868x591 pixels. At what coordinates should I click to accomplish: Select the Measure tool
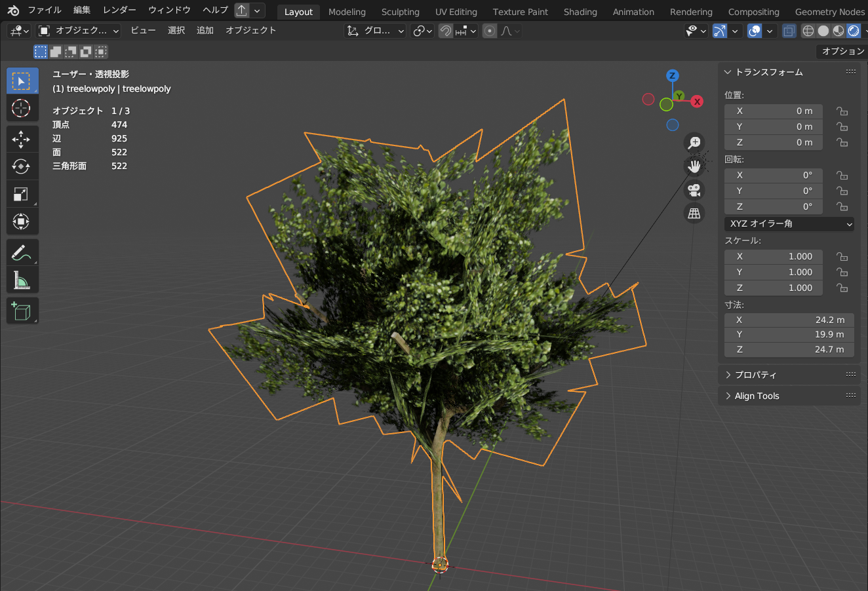point(22,280)
